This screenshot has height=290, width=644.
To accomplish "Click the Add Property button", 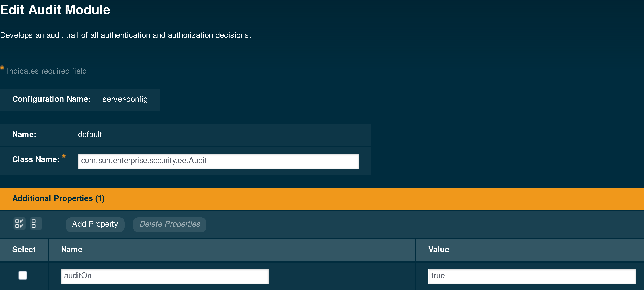I will [95, 224].
